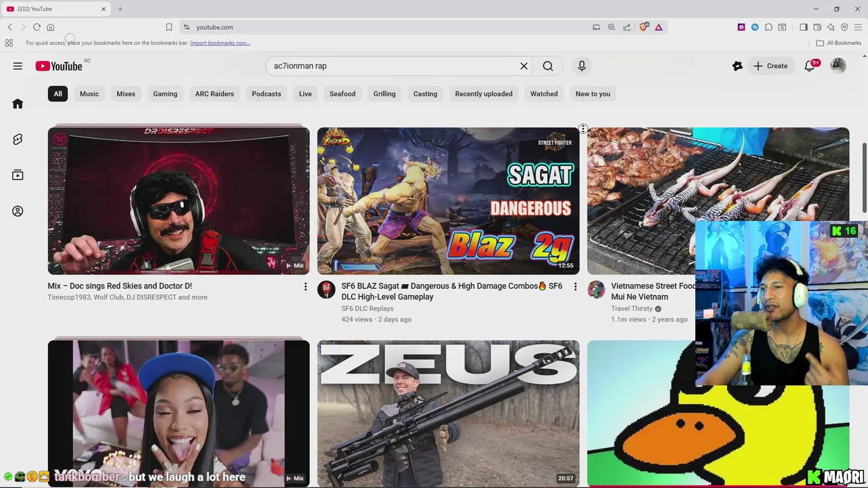Screen dimensions: 868x488
Task: Open the Mix – Doc sings Red Skies title
Action: coord(119,286)
